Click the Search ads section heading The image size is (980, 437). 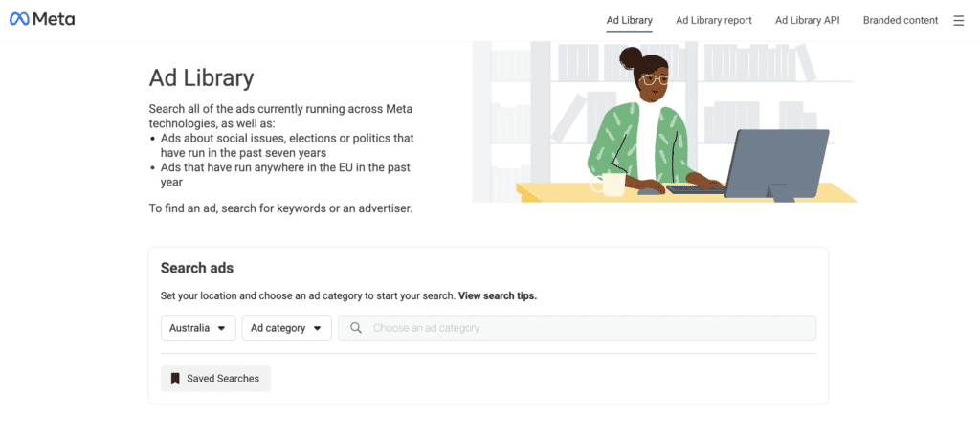point(197,269)
